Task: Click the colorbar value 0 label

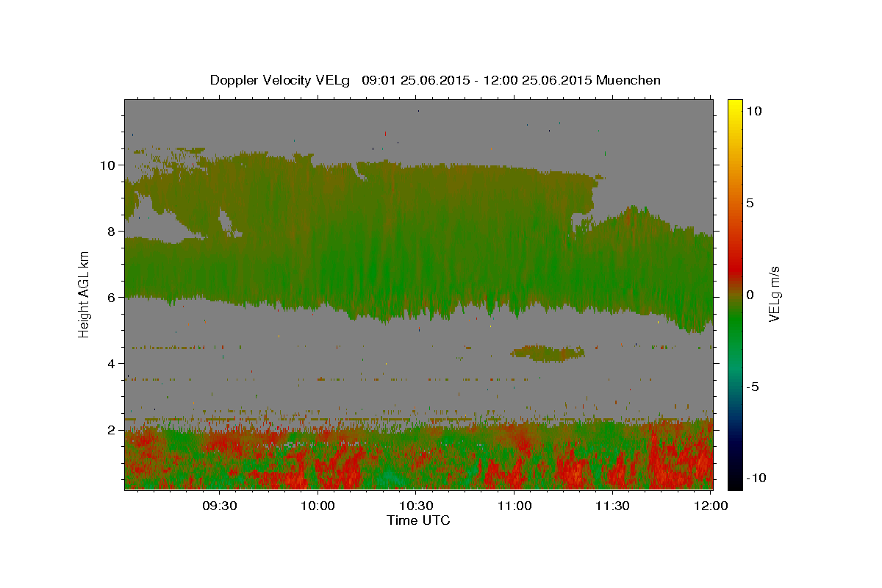Action: 749,294
